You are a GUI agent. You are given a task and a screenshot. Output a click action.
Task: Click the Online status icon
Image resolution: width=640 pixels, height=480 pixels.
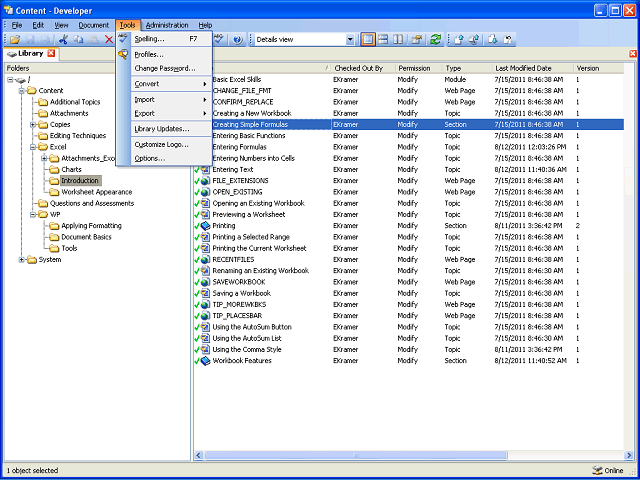point(597,470)
